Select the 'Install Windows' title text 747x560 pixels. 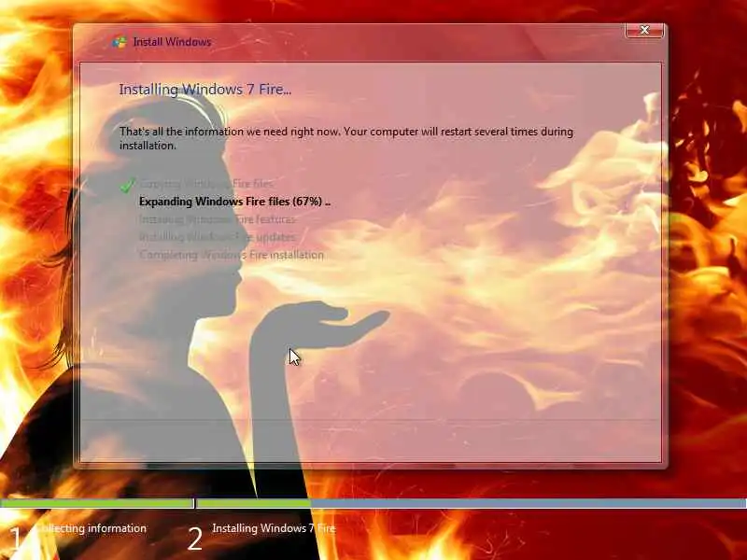tap(172, 42)
